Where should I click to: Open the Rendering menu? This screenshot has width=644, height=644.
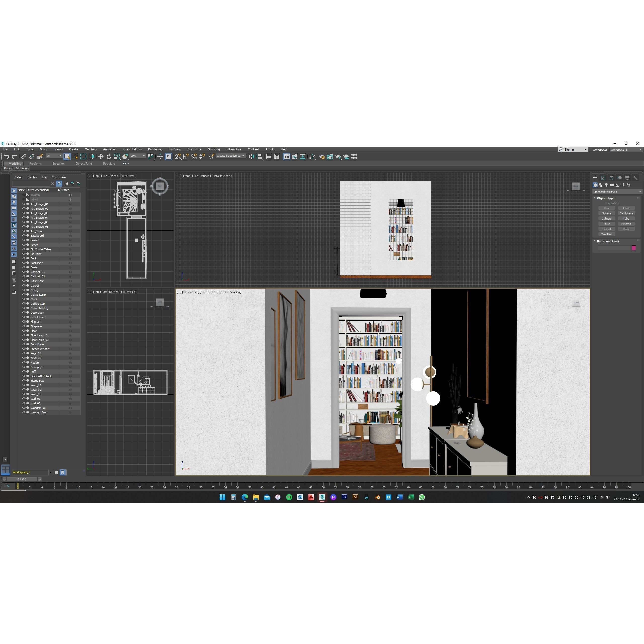(155, 149)
